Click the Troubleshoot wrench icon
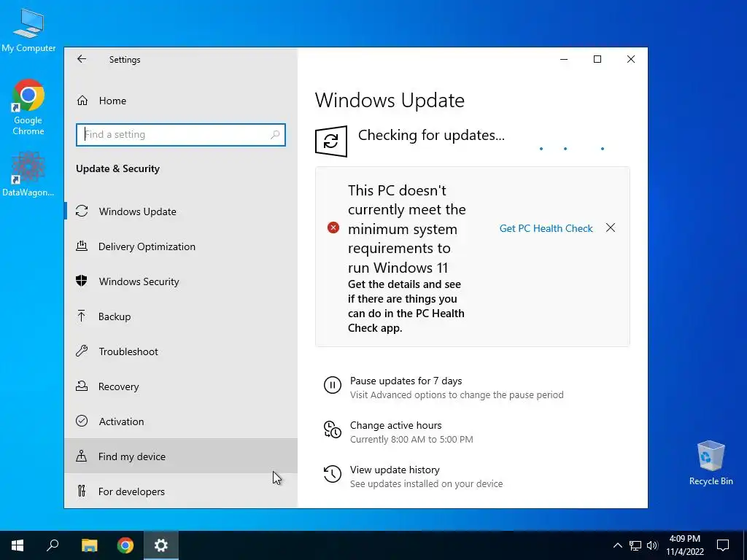 pyautogui.click(x=82, y=351)
